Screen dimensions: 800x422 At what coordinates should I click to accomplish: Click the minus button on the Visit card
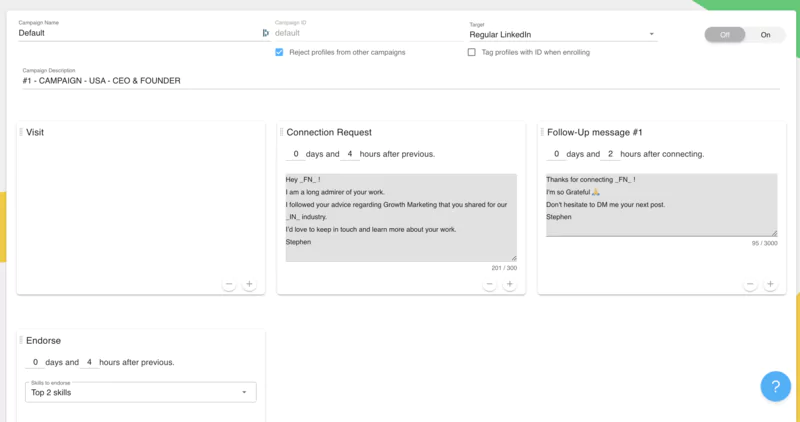pyautogui.click(x=229, y=284)
